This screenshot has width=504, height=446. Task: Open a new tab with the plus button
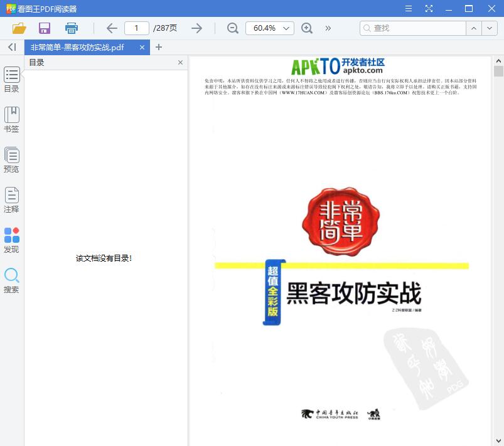159,47
